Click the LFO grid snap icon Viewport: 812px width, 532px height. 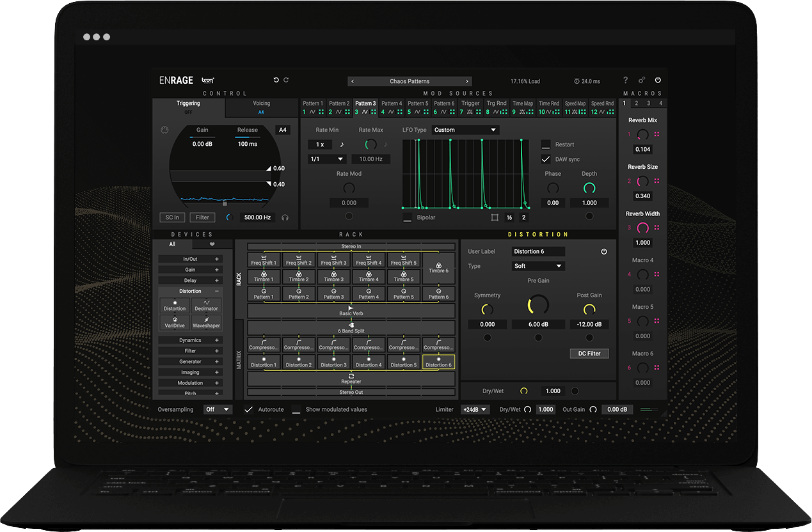tap(495, 217)
